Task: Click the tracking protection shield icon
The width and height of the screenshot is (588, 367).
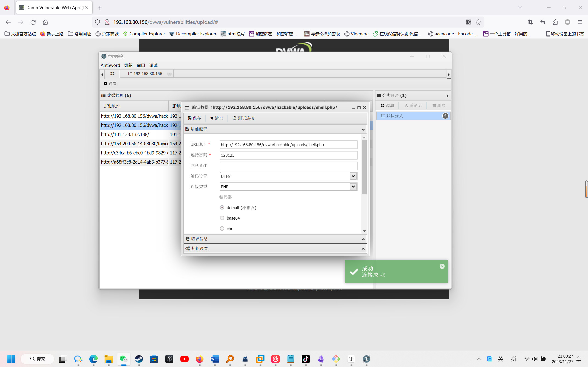Action: click(x=97, y=22)
